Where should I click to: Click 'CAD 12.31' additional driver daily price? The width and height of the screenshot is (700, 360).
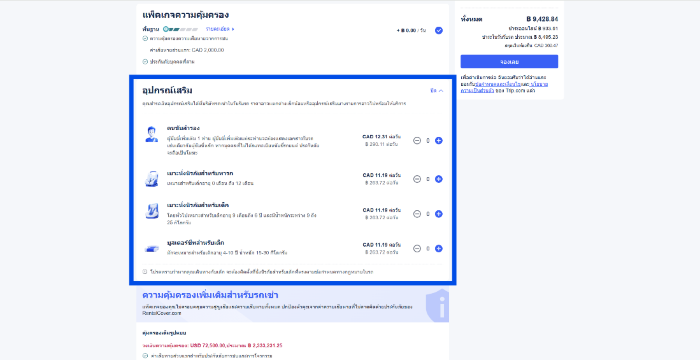pyautogui.click(x=375, y=137)
